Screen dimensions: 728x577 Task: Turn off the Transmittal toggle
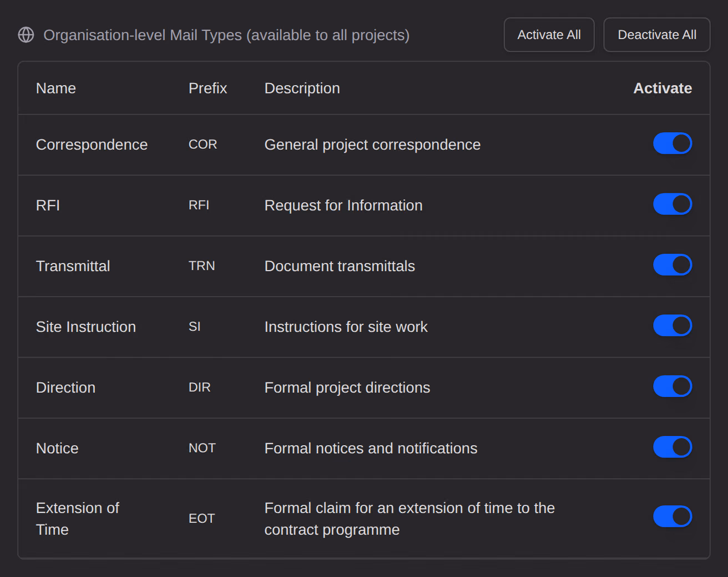pos(673,265)
